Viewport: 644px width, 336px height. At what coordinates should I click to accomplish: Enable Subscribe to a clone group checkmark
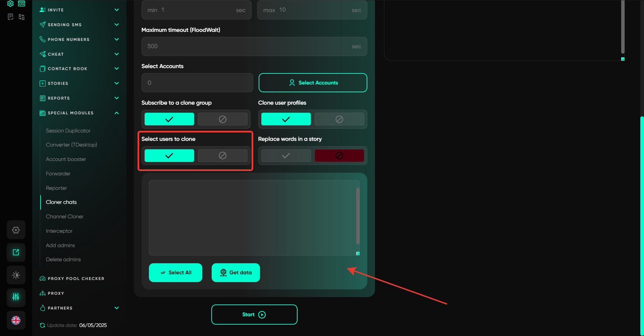click(x=169, y=119)
